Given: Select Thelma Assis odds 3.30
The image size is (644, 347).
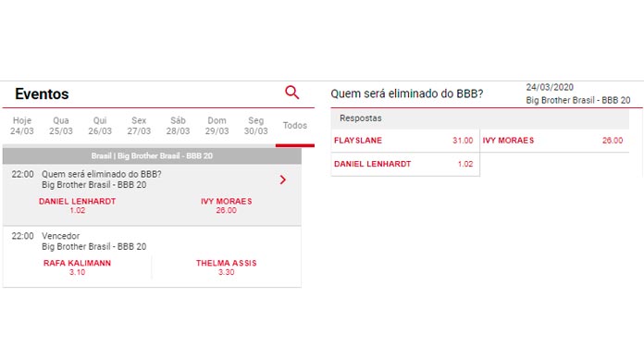Looking at the screenshot, I should click(x=227, y=267).
